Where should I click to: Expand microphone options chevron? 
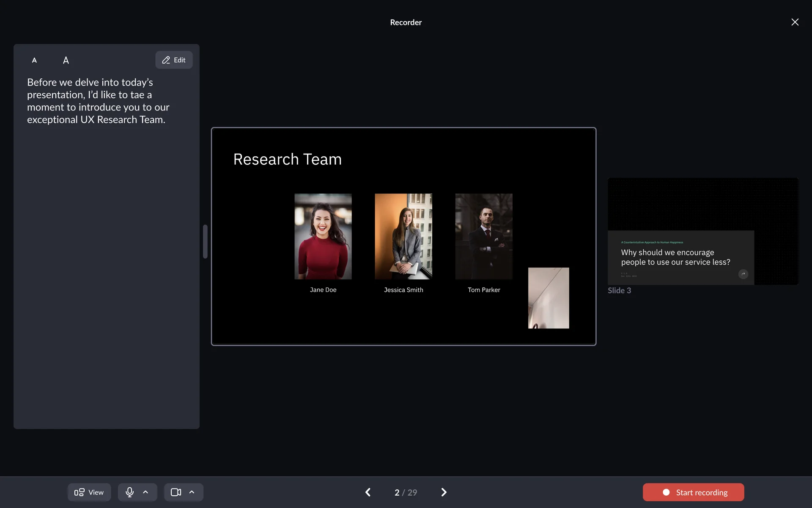(145, 492)
